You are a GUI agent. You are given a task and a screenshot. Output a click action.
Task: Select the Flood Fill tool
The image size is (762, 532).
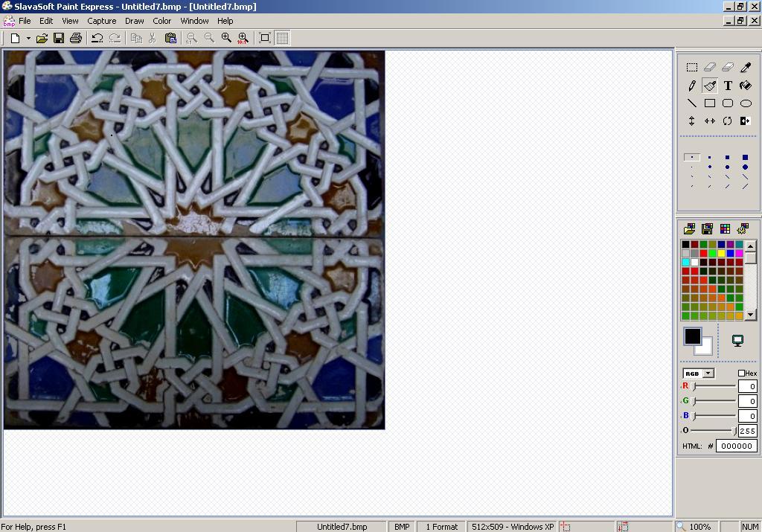pyautogui.click(x=746, y=86)
